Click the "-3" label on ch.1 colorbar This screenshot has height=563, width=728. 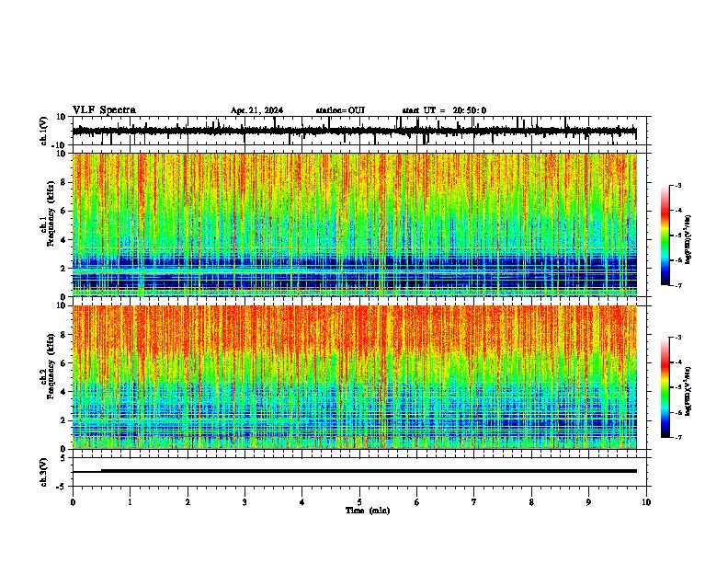(677, 185)
